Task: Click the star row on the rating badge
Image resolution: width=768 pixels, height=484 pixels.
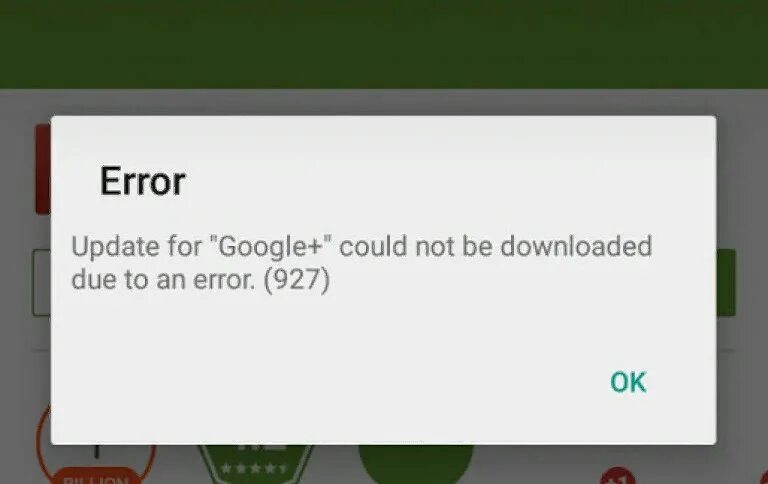Action: pyautogui.click(x=254, y=468)
